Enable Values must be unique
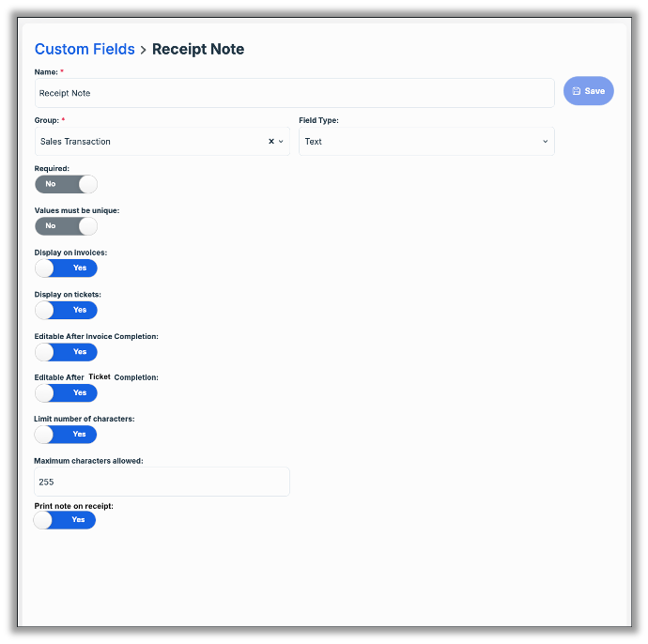This screenshot has height=644, width=648. [66, 226]
